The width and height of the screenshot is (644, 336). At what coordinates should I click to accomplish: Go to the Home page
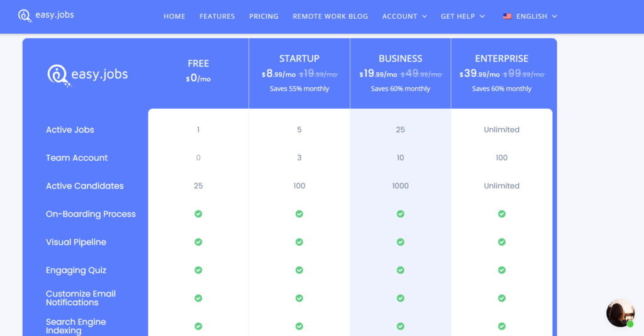pyautogui.click(x=174, y=16)
